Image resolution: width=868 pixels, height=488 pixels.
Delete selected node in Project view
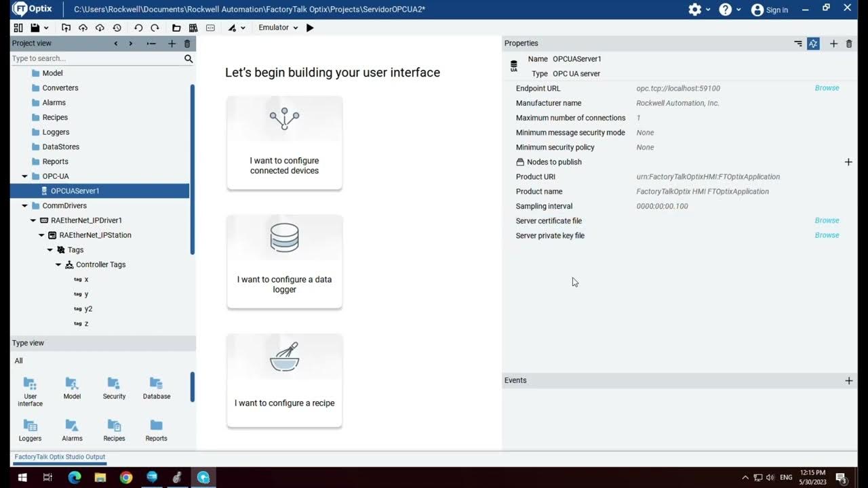pyautogui.click(x=188, y=43)
